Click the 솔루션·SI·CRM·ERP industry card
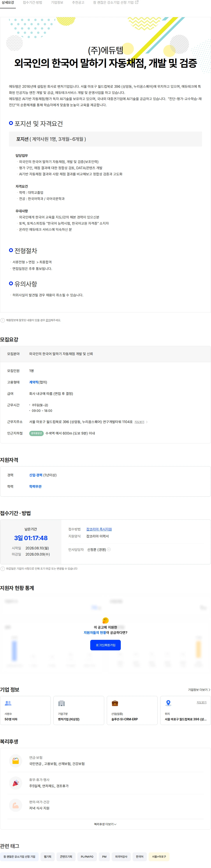This screenshot has width=211, height=868. click(132, 710)
